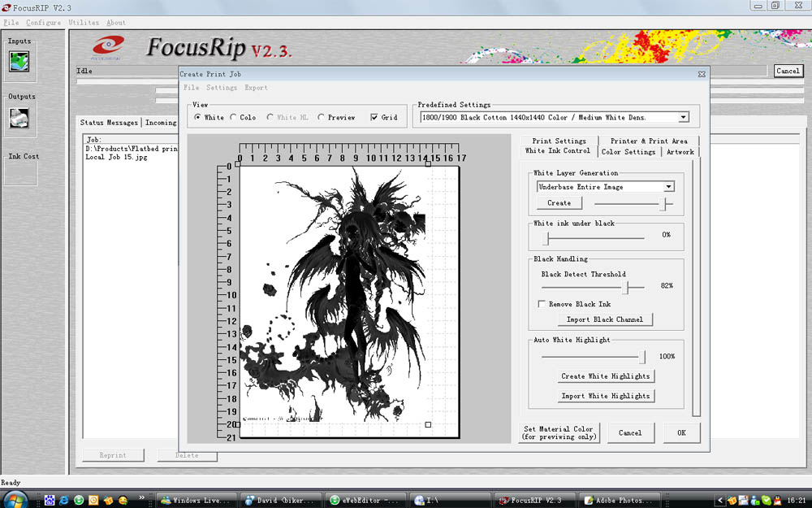This screenshot has width=812, height=508.
Task: Click Import Black Channel button
Action: pyautogui.click(x=605, y=319)
